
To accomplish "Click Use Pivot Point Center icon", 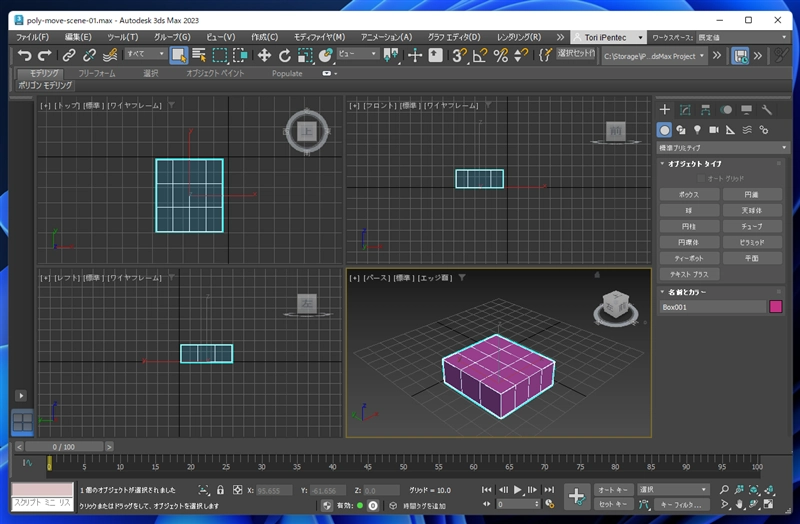I will tap(391, 55).
